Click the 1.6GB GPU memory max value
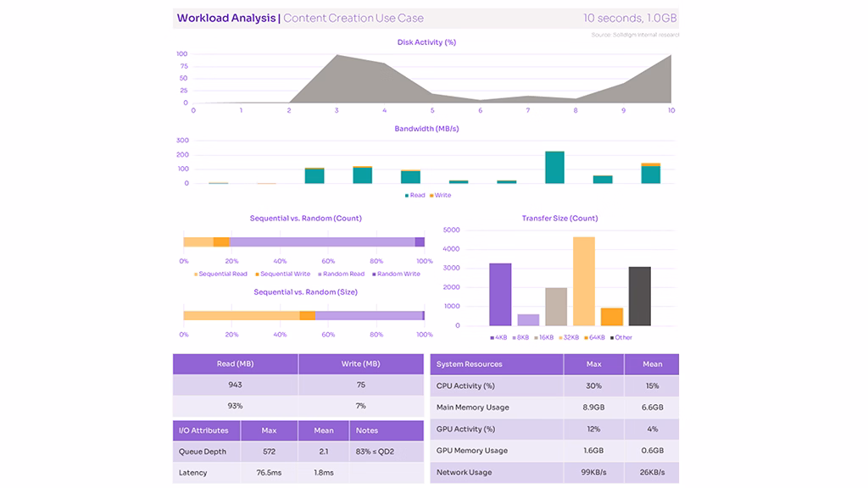 [593, 451]
